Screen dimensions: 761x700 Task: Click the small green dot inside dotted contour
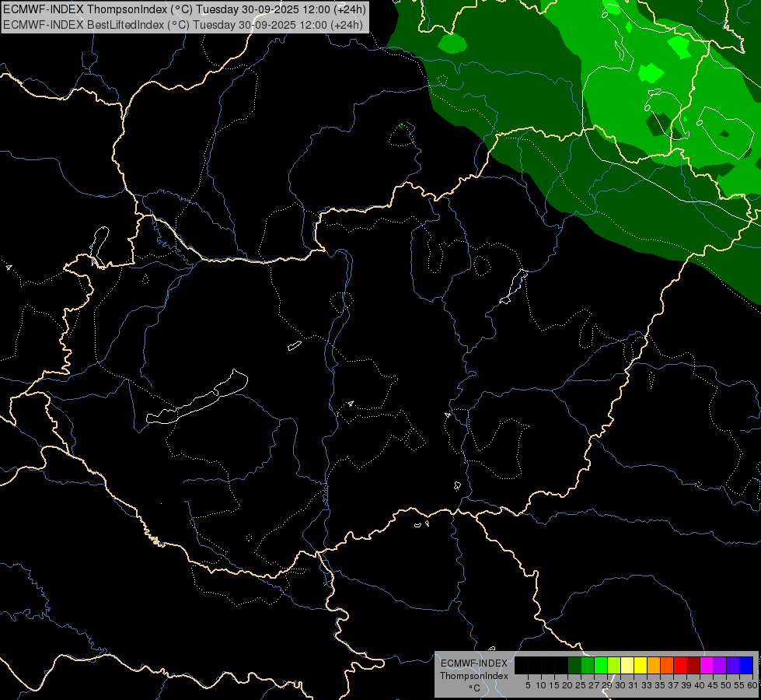coord(401,126)
